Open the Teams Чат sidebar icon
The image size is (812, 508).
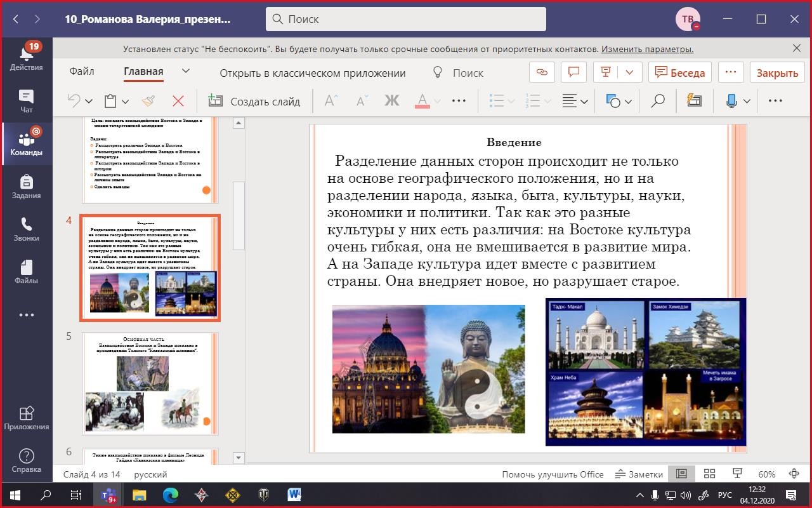pyautogui.click(x=26, y=102)
